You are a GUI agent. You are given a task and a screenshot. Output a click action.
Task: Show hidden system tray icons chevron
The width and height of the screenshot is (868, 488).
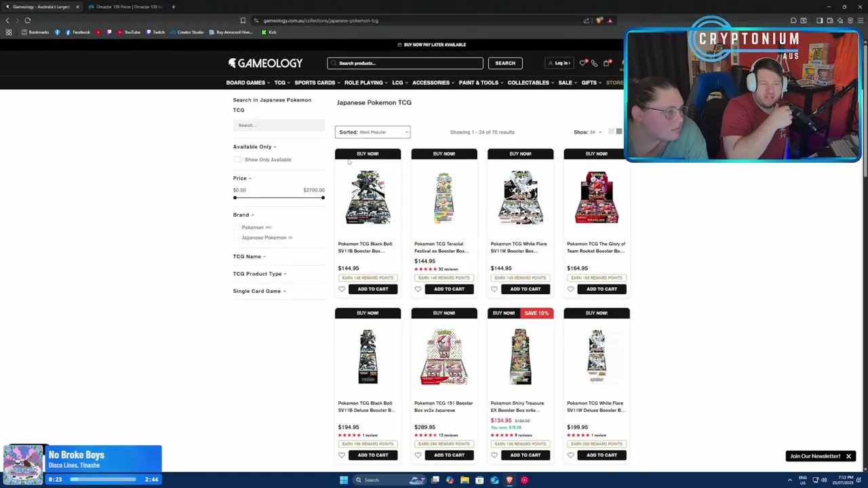click(789, 480)
